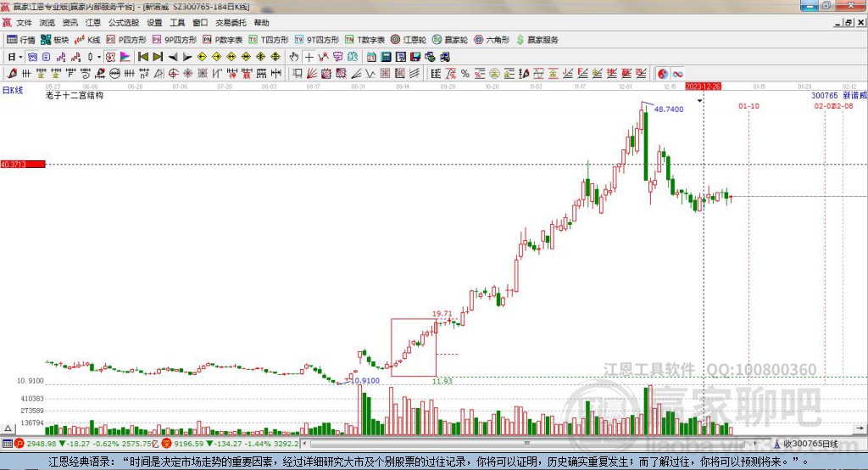Open the 9T四方形 tool
Viewport: 868px width, 470px height.
pos(317,40)
